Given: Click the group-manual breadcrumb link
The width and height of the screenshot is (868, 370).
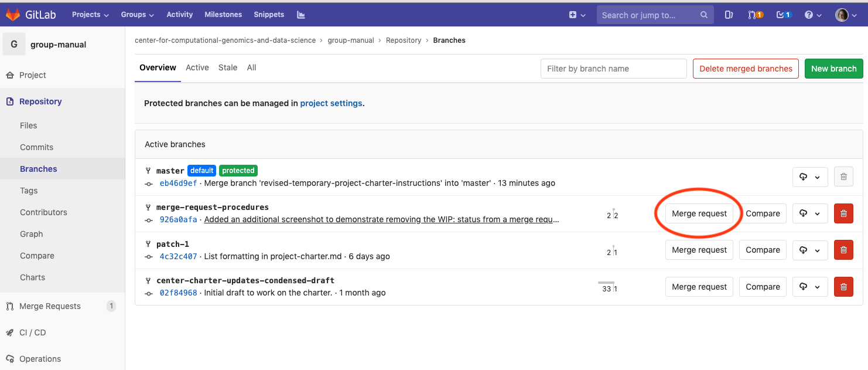Looking at the screenshot, I should click(x=351, y=40).
